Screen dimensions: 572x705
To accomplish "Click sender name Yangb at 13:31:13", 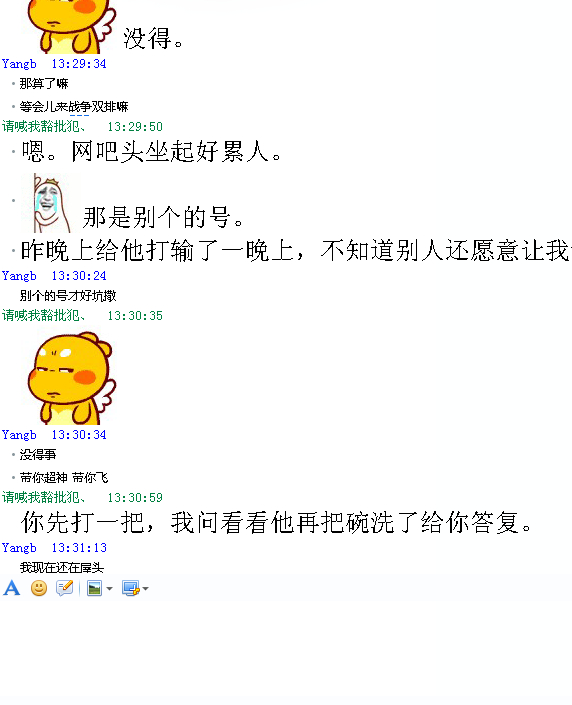I will [19, 548].
